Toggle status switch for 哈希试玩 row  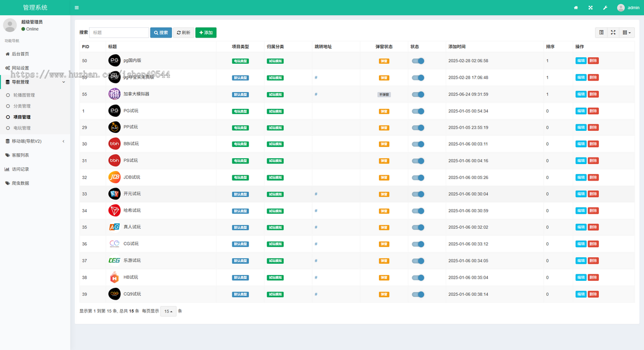[x=418, y=211]
